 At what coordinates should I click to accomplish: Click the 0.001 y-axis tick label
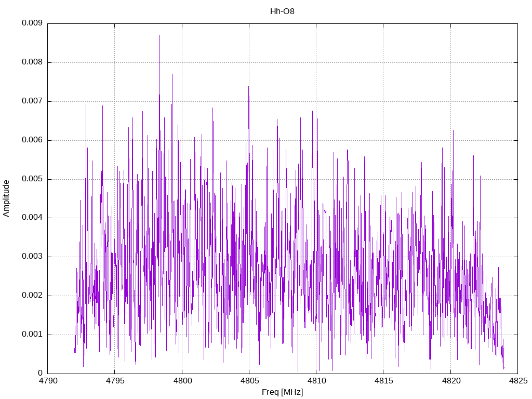[32, 335]
